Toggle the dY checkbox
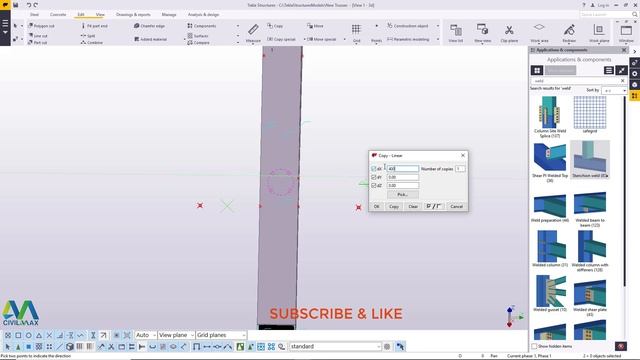 [373, 177]
